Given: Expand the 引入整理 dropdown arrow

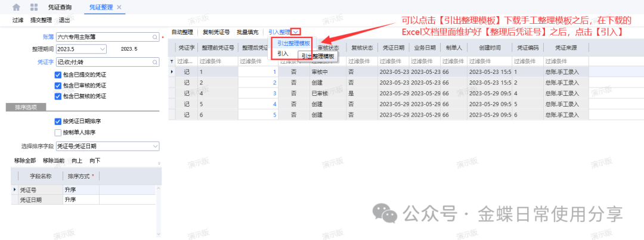Looking at the screenshot, I should tap(296, 32).
